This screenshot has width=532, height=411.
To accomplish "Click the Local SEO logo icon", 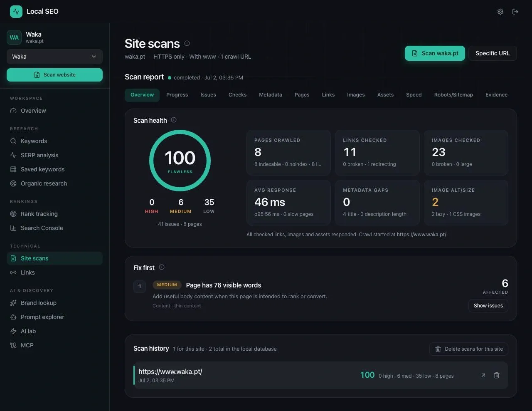I will 16,12.
